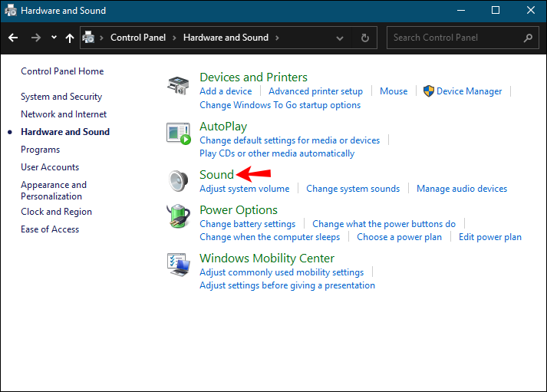Expand chevron after Hardware and Sound breadcrumb
The width and height of the screenshot is (547, 392).
pos(277,38)
